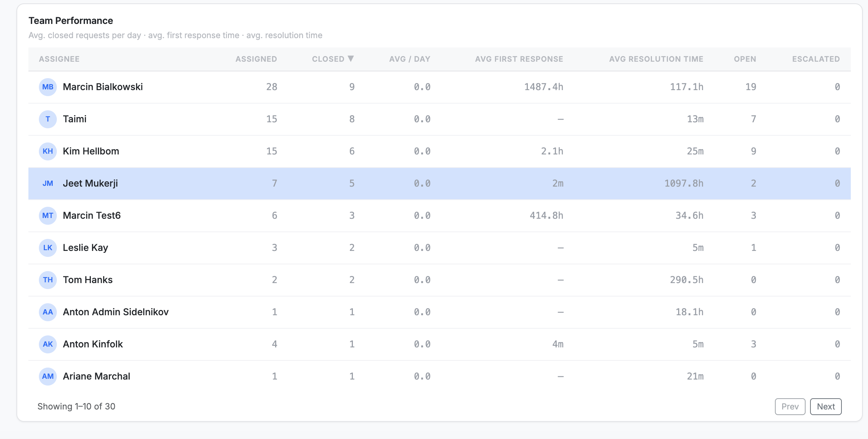
Task: Sort by Escalated column header
Action: tap(816, 59)
